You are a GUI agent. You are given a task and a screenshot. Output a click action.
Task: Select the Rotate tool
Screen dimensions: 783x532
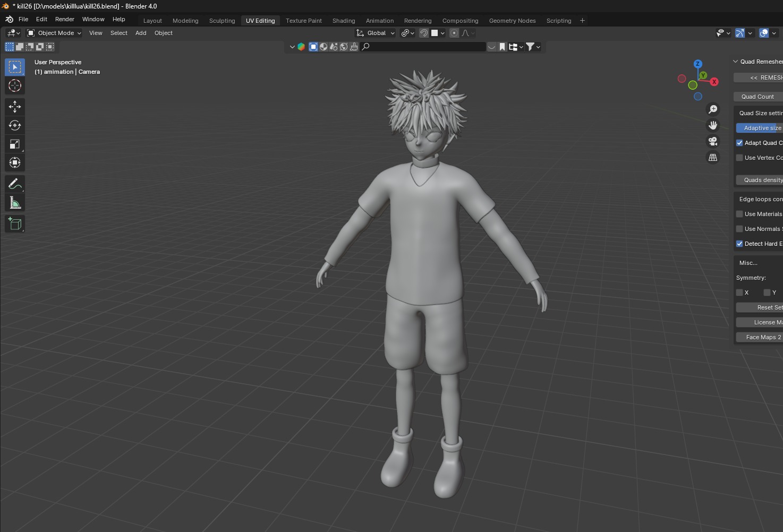tap(15, 125)
